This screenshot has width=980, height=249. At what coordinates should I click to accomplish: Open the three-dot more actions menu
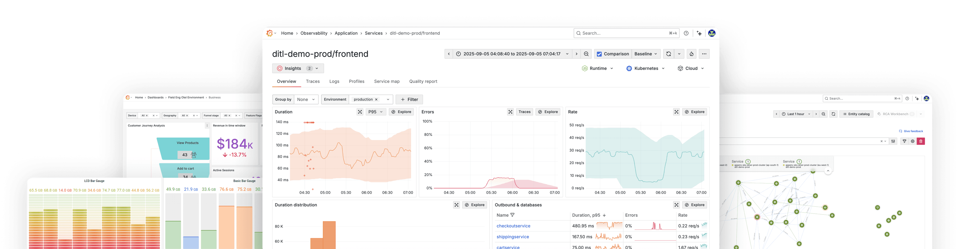(x=704, y=54)
